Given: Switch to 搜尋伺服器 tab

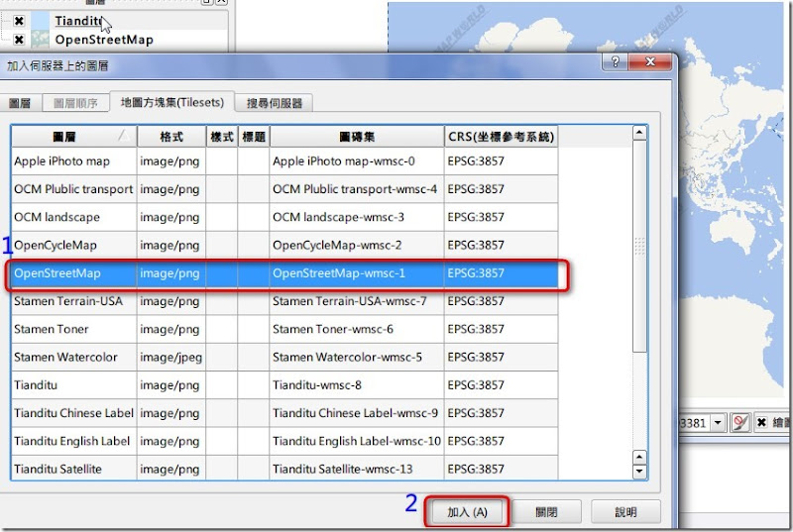Looking at the screenshot, I should click(275, 103).
